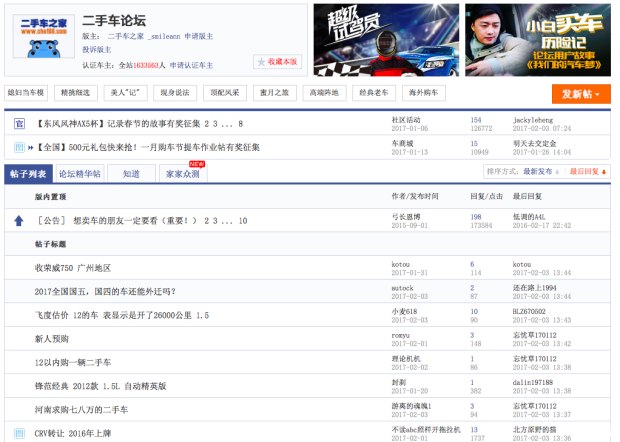Click the 二手车之家 hippo logo
This screenshot has width=620, height=442.
click(x=43, y=36)
